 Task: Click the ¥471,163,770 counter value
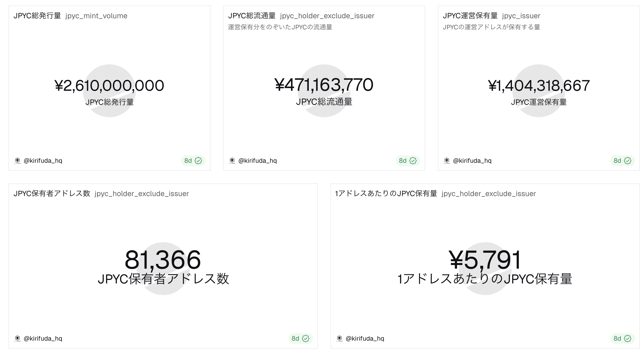(x=324, y=85)
